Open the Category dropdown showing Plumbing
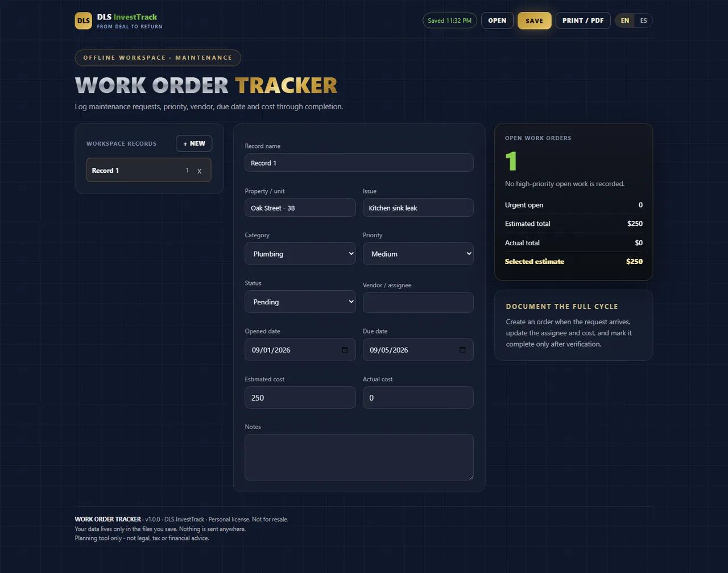 [300, 254]
